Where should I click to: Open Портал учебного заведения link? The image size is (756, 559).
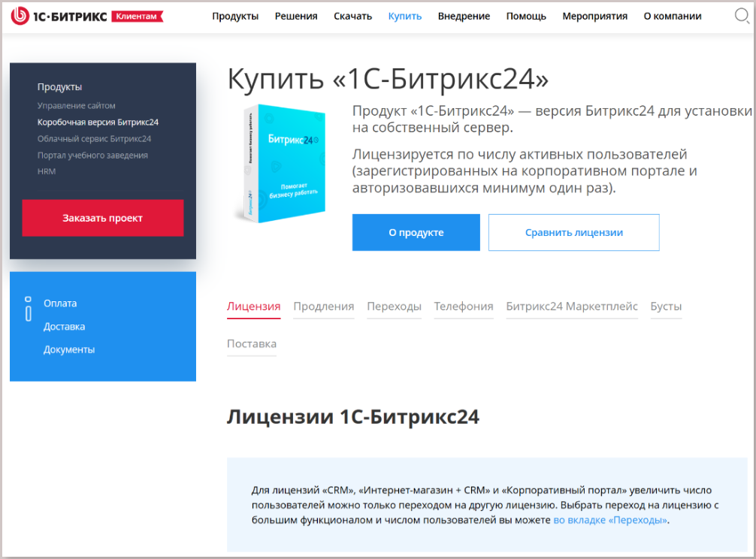[x=92, y=156]
